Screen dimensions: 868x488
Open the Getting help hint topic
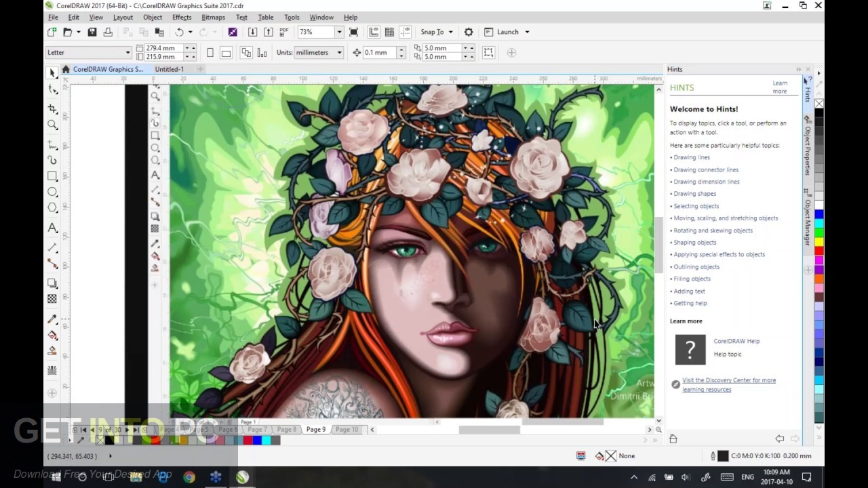690,303
